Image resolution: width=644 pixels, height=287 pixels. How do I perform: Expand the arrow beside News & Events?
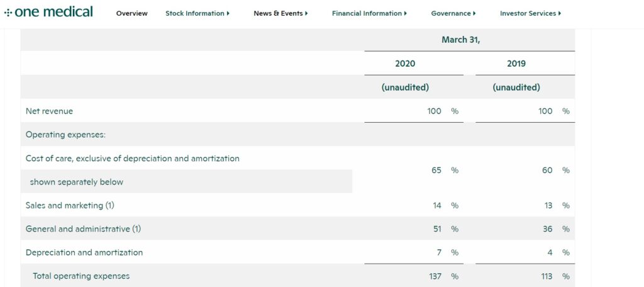click(306, 13)
